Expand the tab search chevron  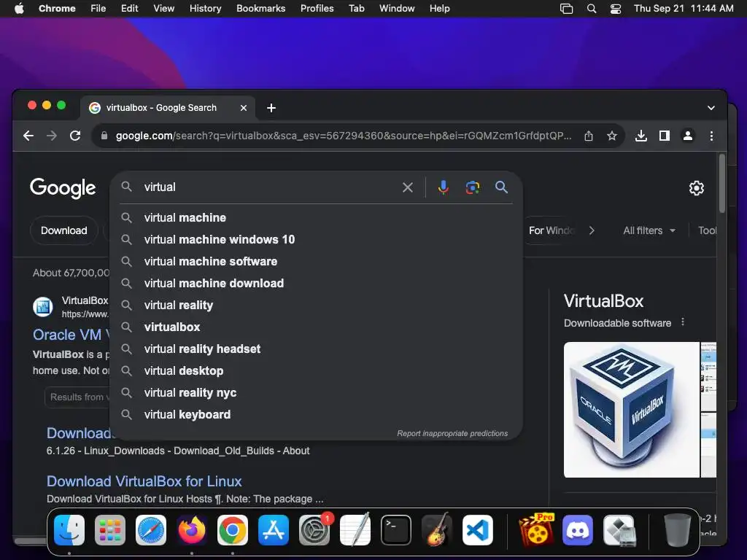coord(711,108)
